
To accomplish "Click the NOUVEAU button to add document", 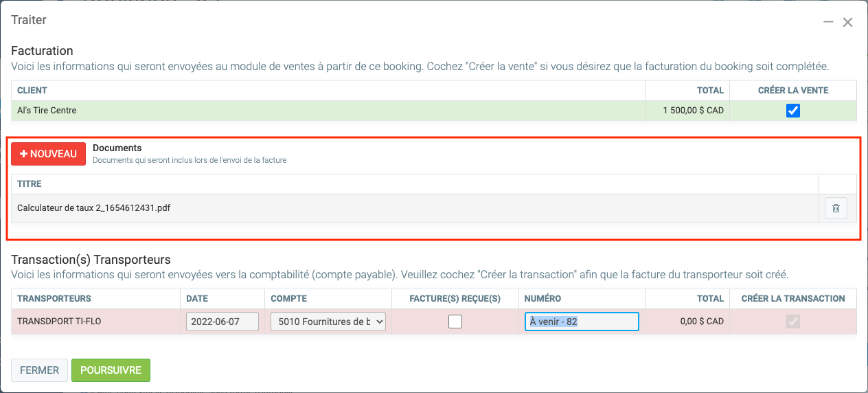I will pyautogui.click(x=48, y=154).
